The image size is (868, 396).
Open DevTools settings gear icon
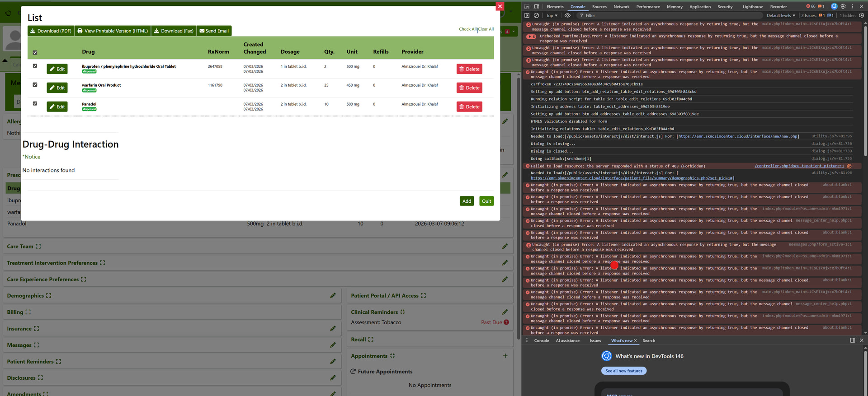pos(843,7)
